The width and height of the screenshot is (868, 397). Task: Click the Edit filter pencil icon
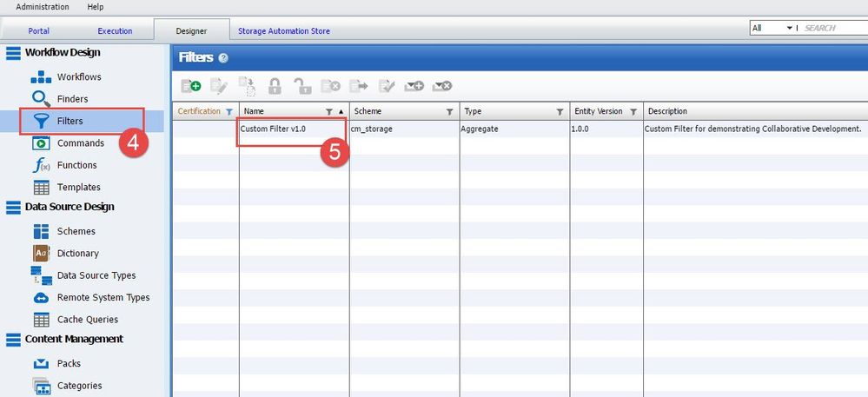(x=218, y=86)
